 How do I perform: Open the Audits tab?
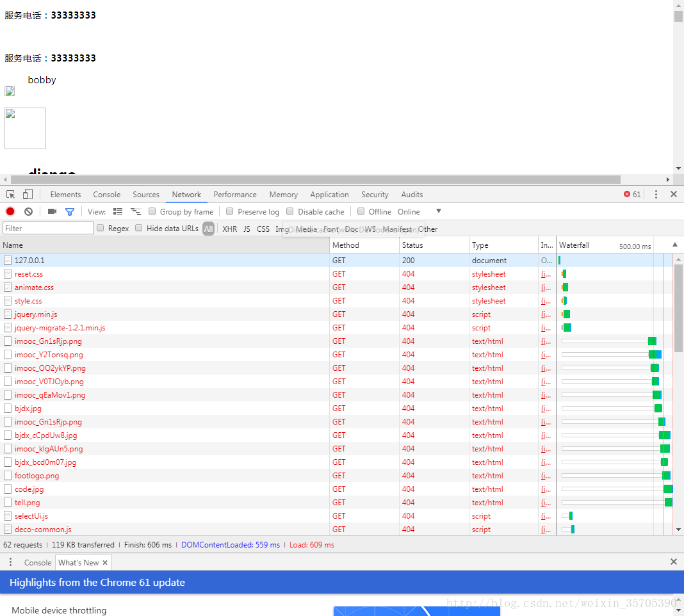pos(412,195)
